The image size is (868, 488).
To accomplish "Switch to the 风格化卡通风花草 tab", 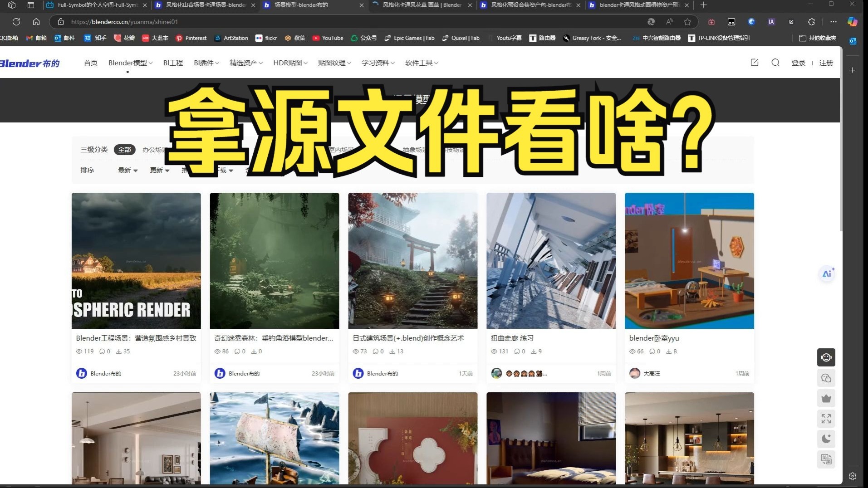I will [422, 5].
